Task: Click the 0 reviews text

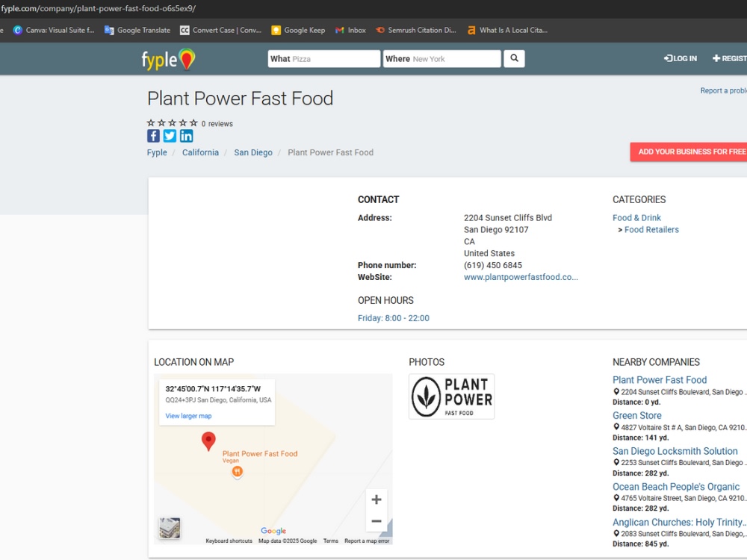Action: (217, 124)
